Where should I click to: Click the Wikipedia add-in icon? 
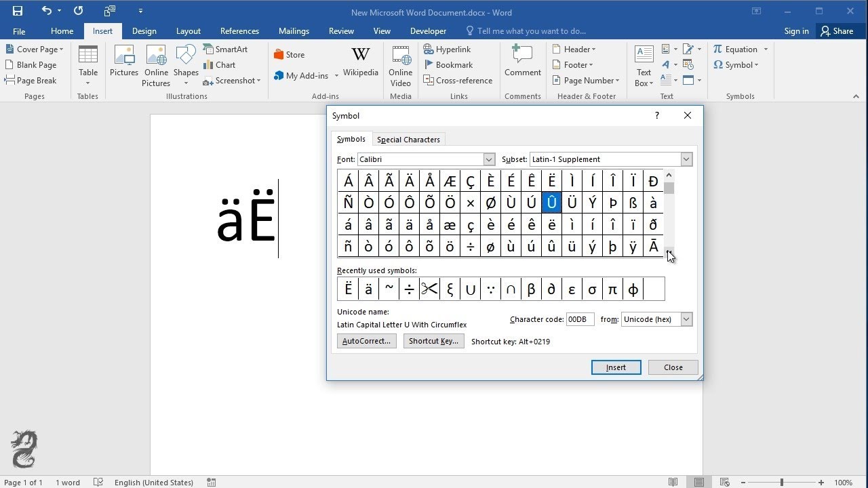[361, 62]
